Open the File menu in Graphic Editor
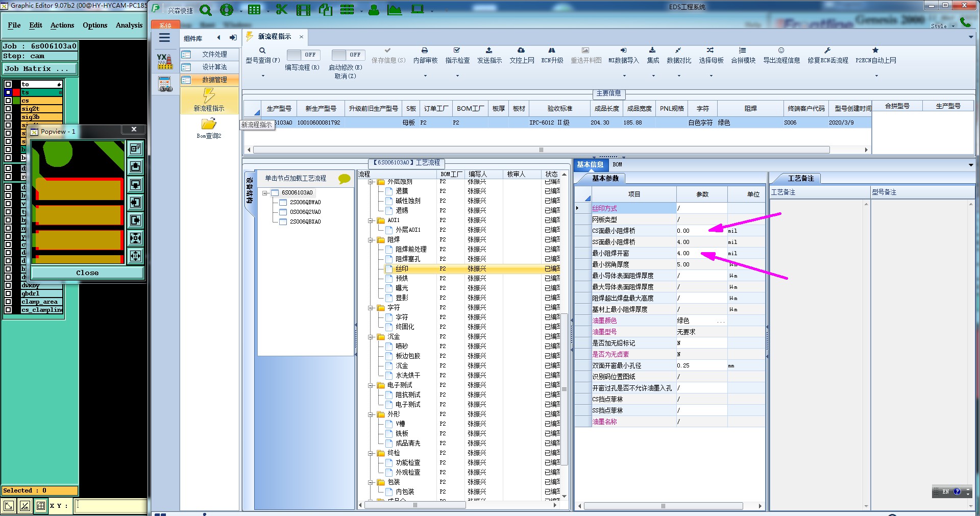This screenshot has height=516, width=980. point(14,25)
